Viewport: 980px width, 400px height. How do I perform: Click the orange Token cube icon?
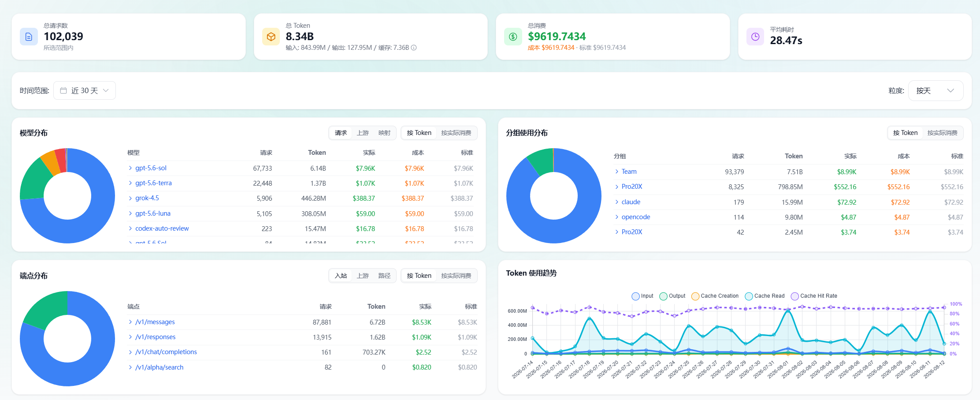click(271, 37)
